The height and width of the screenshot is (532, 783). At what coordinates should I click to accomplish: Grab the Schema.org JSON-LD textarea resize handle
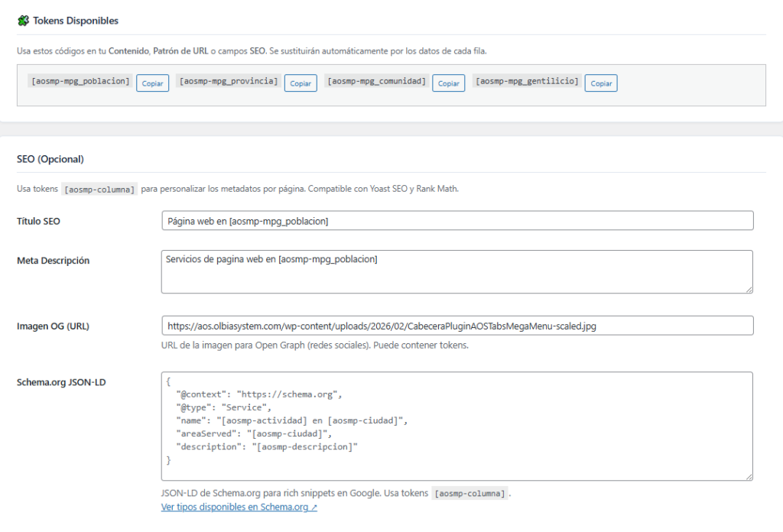point(749,476)
